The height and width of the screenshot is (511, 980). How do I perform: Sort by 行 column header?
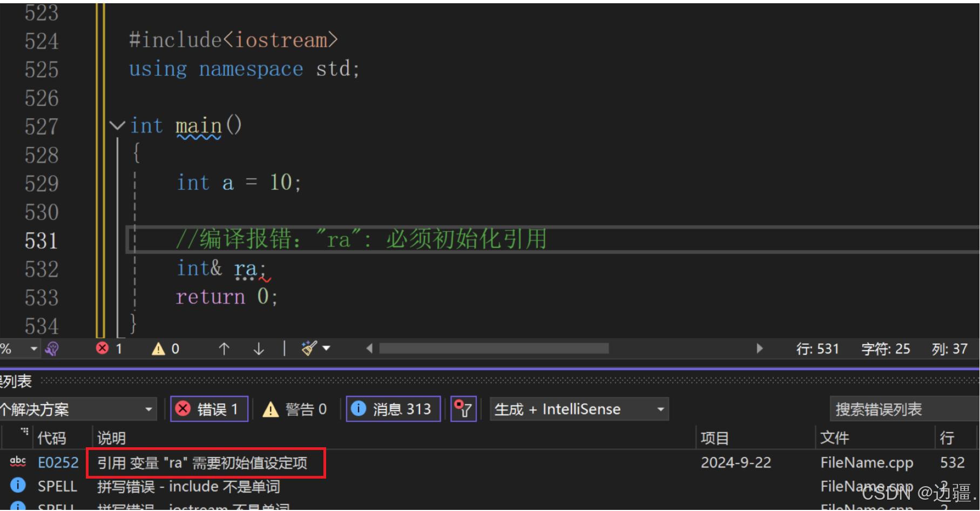[947, 438]
